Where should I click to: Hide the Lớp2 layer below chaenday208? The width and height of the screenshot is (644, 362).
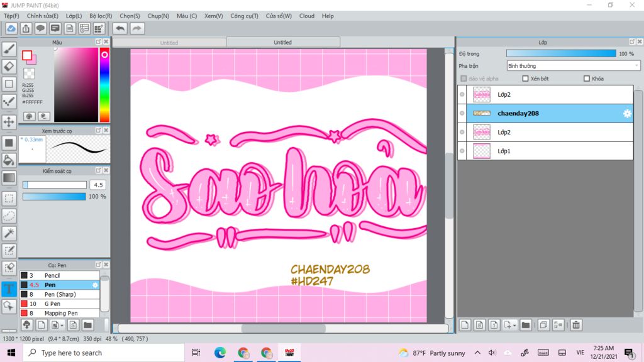[x=462, y=132]
